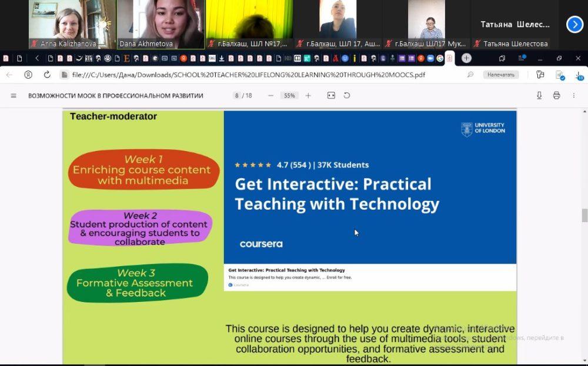Click the file page icon beside the URL
The height and width of the screenshot is (366, 588).
click(65, 75)
